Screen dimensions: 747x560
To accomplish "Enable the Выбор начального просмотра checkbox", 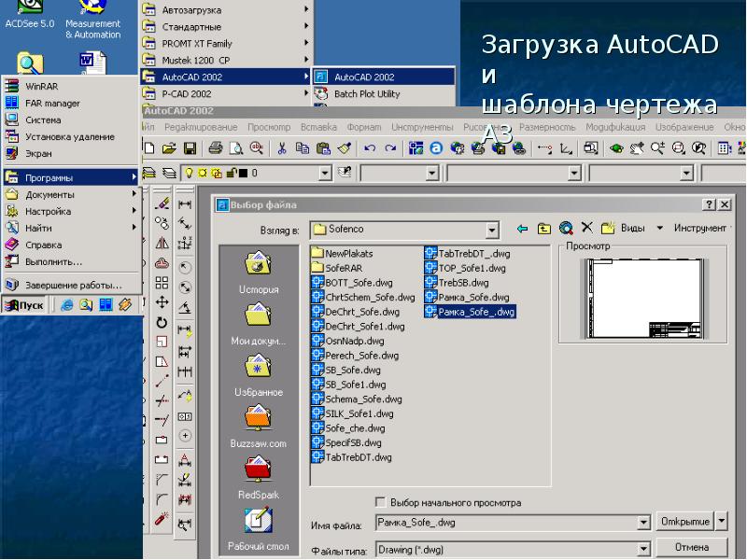I will click(380, 502).
